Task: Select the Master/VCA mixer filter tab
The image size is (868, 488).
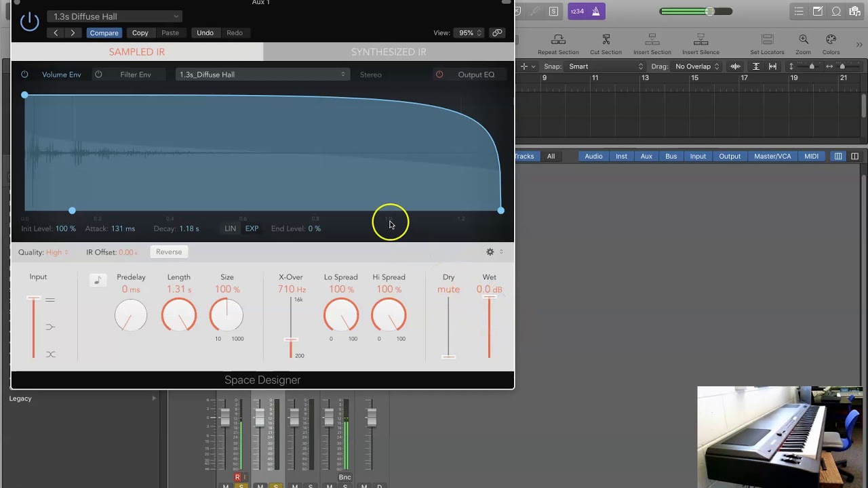Action: [x=772, y=157]
